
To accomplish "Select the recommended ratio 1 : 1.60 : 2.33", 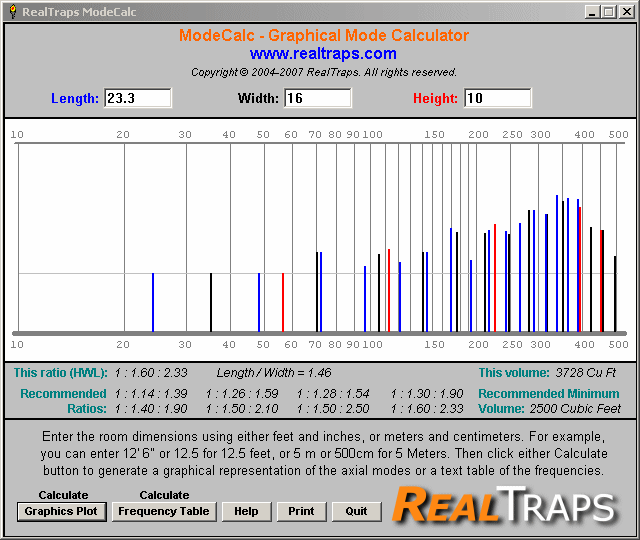I will tap(427, 409).
